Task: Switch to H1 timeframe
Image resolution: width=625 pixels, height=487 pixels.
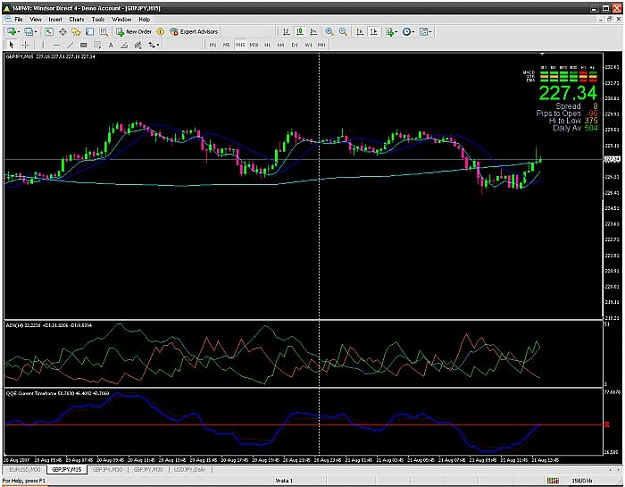Action: [x=267, y=45]
